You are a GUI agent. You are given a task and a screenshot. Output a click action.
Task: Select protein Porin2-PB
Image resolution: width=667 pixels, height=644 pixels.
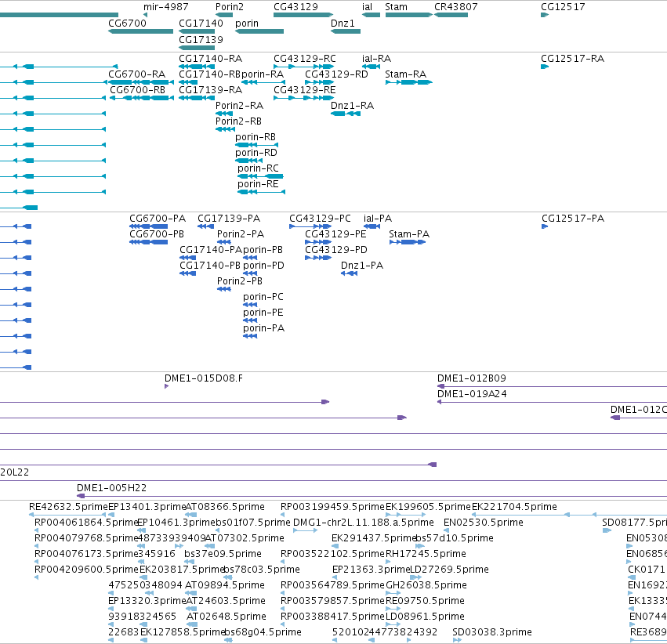pos(223,289)
